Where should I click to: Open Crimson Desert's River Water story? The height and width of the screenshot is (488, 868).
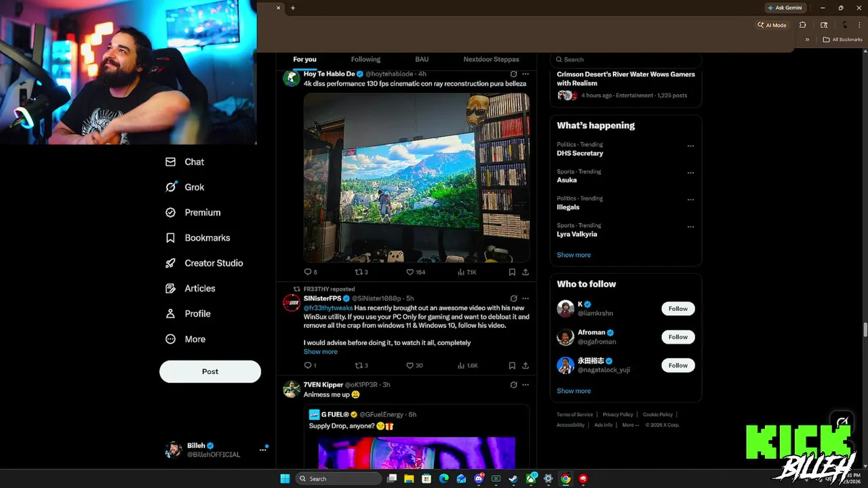pyautogui.click(x=625, y=84)
